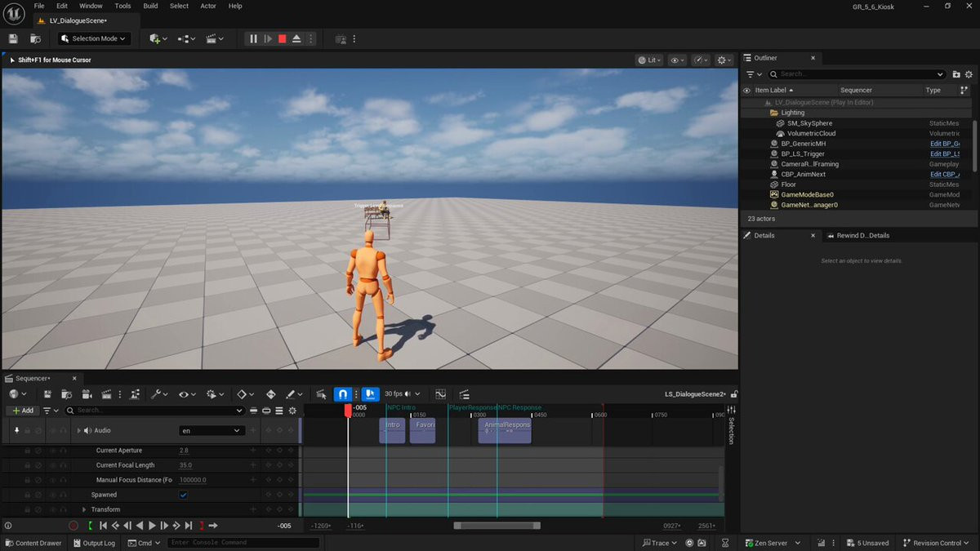Click the Sequencer play forward button
This screenshot has height=551, width=980.
coord(152,526)
